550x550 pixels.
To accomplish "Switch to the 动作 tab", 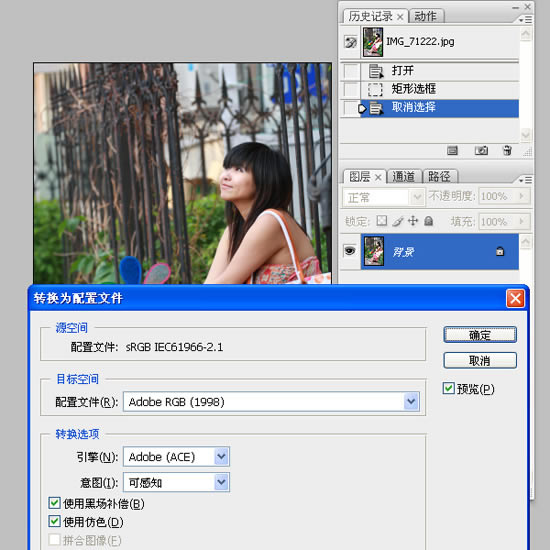I will coord(426,16).
